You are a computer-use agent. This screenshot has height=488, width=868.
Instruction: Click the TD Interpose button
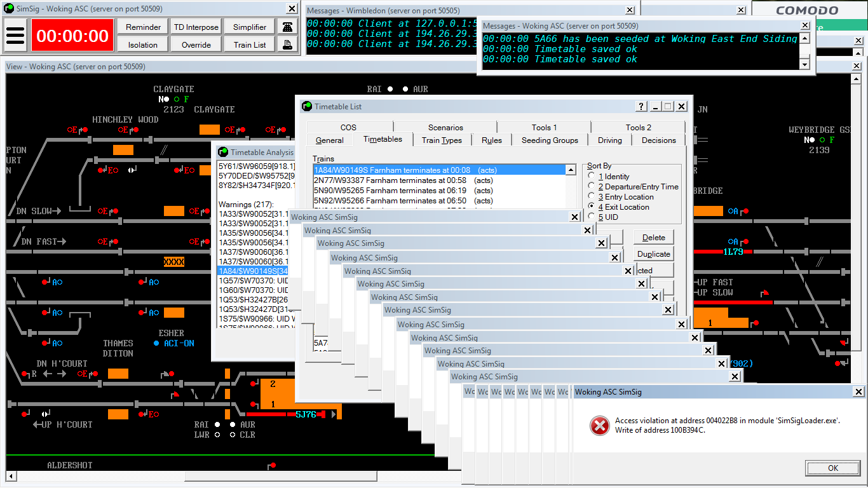[x=196, y=27]
